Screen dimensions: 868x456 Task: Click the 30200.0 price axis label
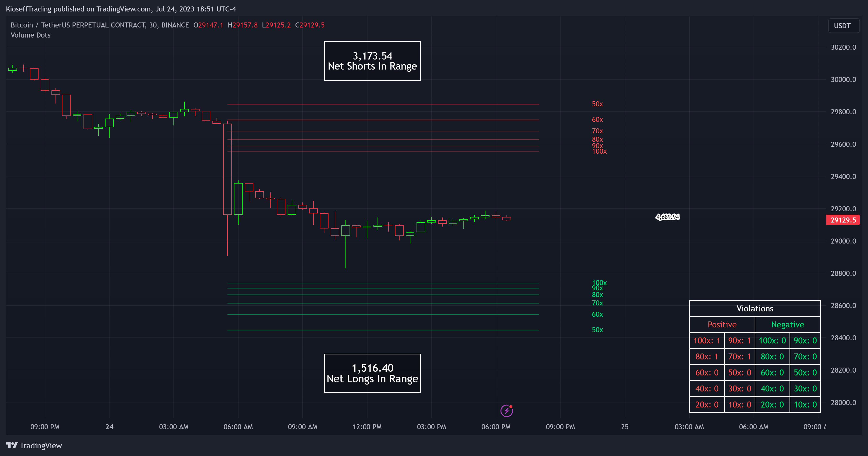point(843,47)
